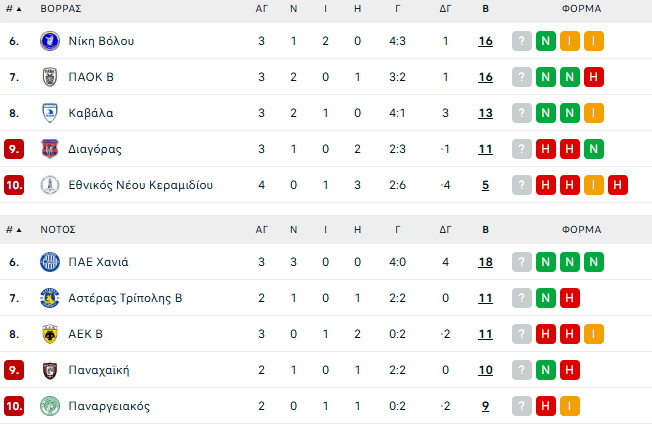Screen dimensions: 652x428
Task: Click the Καβάλα team logo
Action: point(50,113)
